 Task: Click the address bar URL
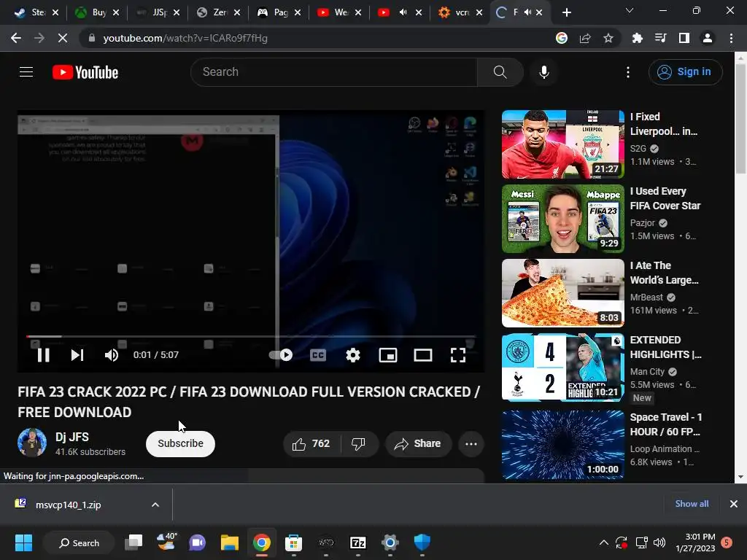185,38
